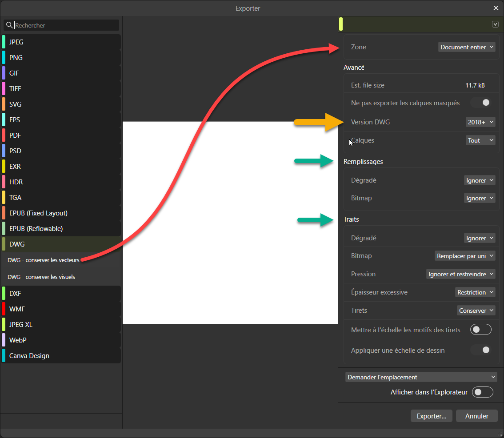This screenshot has height=438, width=504.
Task: Pick the PDF export format
Action: 15,135
